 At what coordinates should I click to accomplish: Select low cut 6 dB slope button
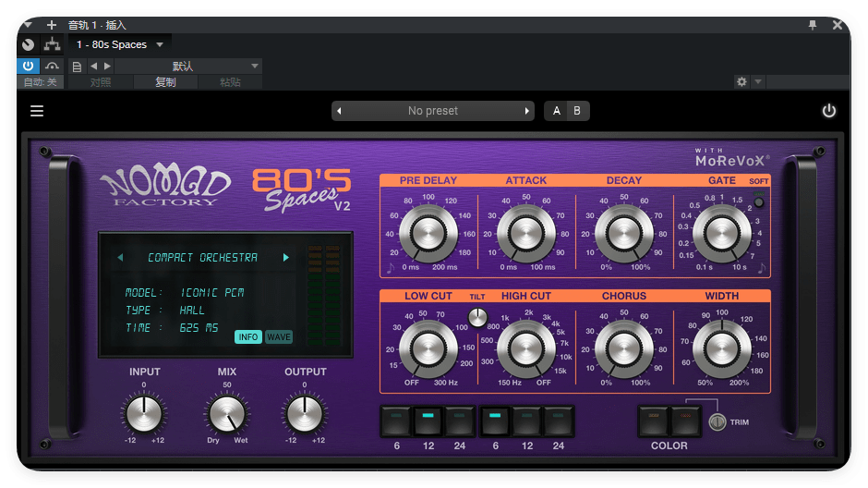coord(396,421)
